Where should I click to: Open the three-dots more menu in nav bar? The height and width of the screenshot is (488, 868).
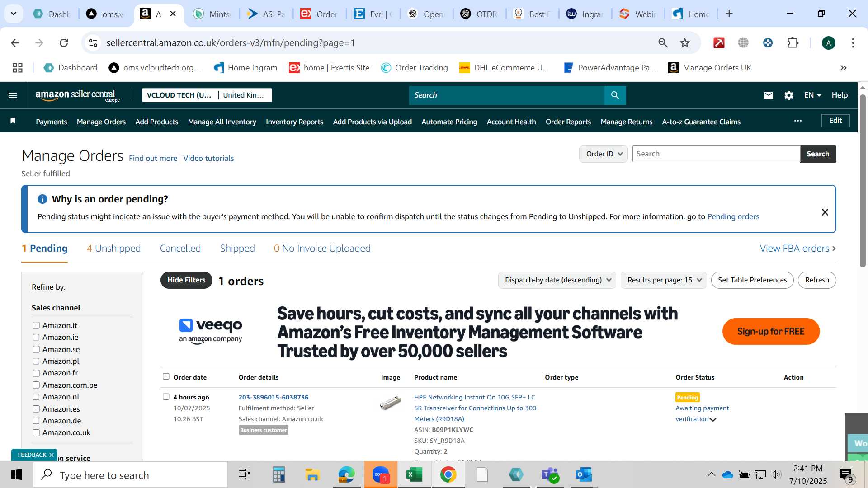pyautogui.click(x=797, y=121)
